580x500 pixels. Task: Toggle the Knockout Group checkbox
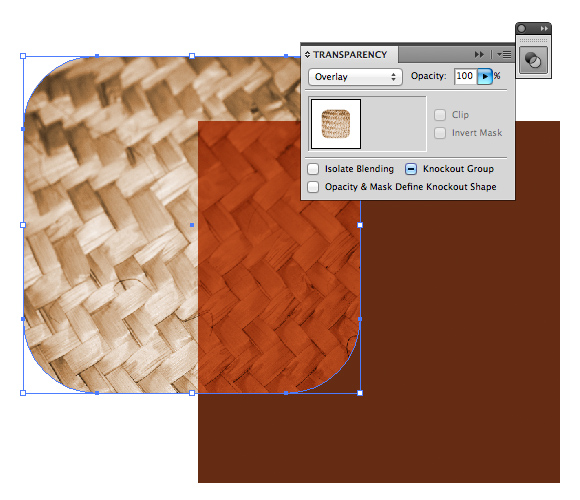tap(411, 169)
